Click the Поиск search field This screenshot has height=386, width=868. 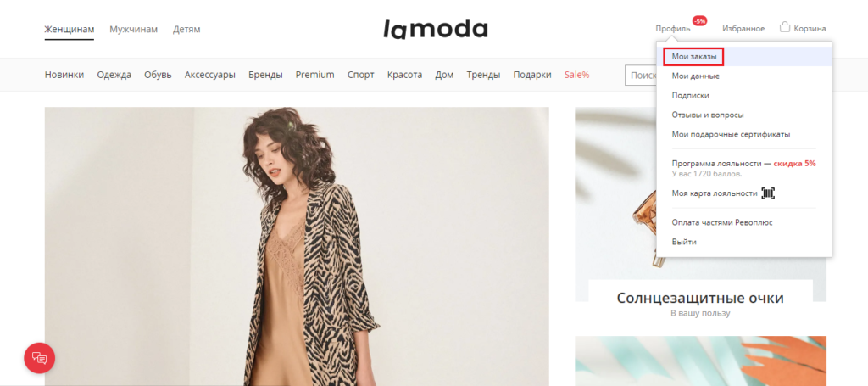pos(641,75)
